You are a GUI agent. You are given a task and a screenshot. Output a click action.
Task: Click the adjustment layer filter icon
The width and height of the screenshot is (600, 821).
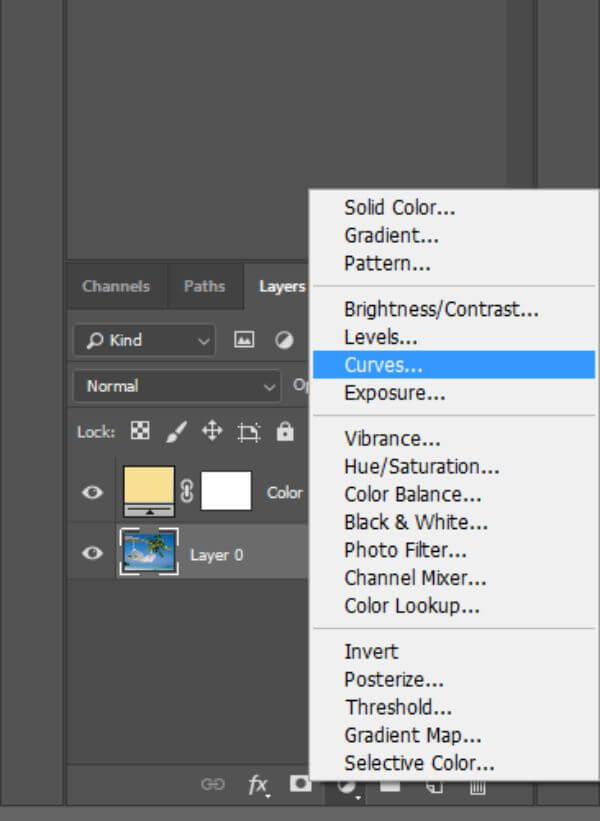coord(284,340)
